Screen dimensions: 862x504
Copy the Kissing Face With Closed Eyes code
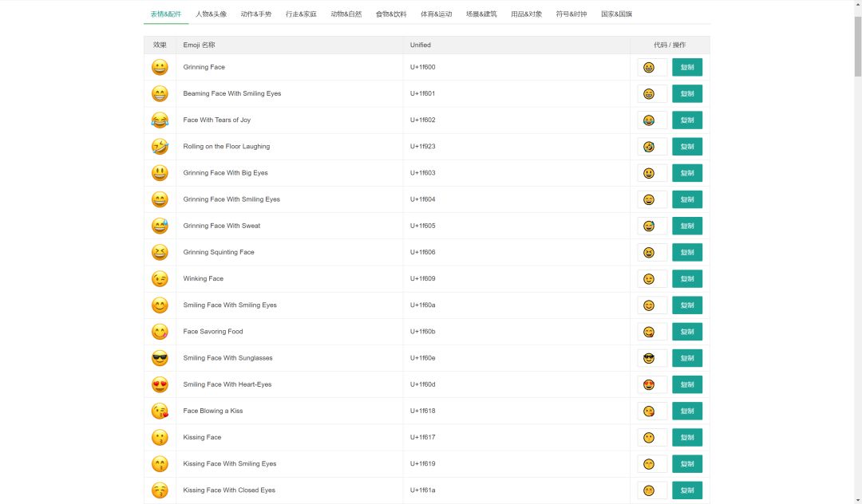[687, 490]
